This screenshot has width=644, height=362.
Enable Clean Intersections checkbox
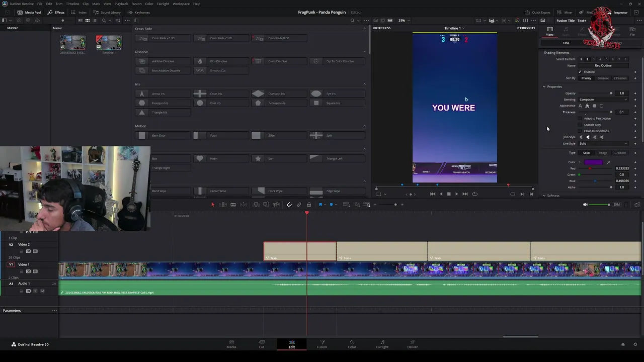coord(580,131)
